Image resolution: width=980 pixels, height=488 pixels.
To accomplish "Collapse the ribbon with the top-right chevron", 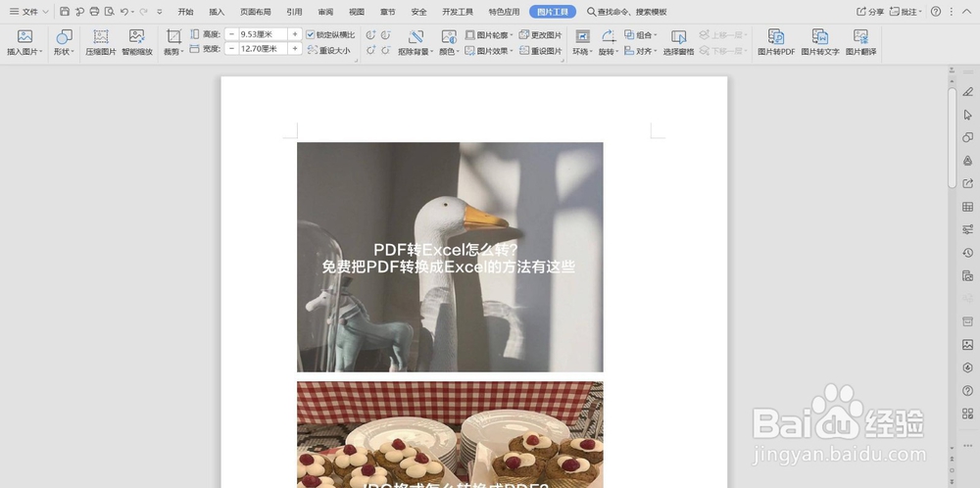I will [967, 11].
